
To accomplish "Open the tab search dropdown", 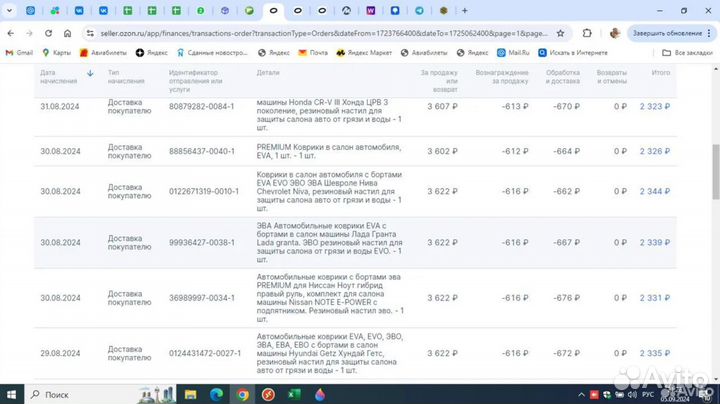I will (x=9, y=11).
